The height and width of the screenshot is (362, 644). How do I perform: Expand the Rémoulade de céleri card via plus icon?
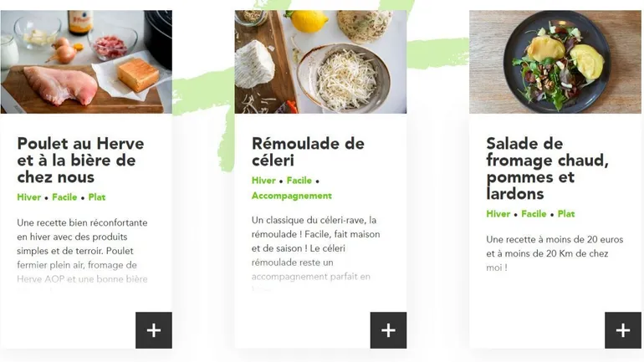click(388, 330)
